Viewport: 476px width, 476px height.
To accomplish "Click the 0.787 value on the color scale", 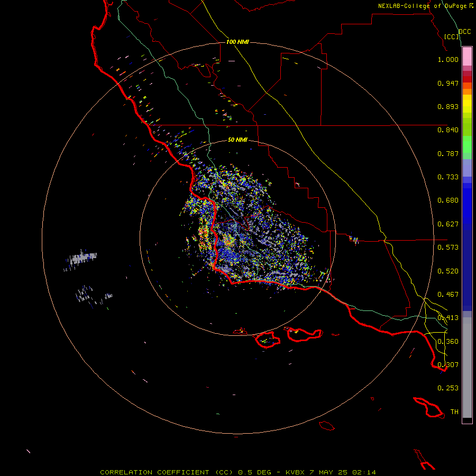I will [448, 153].
